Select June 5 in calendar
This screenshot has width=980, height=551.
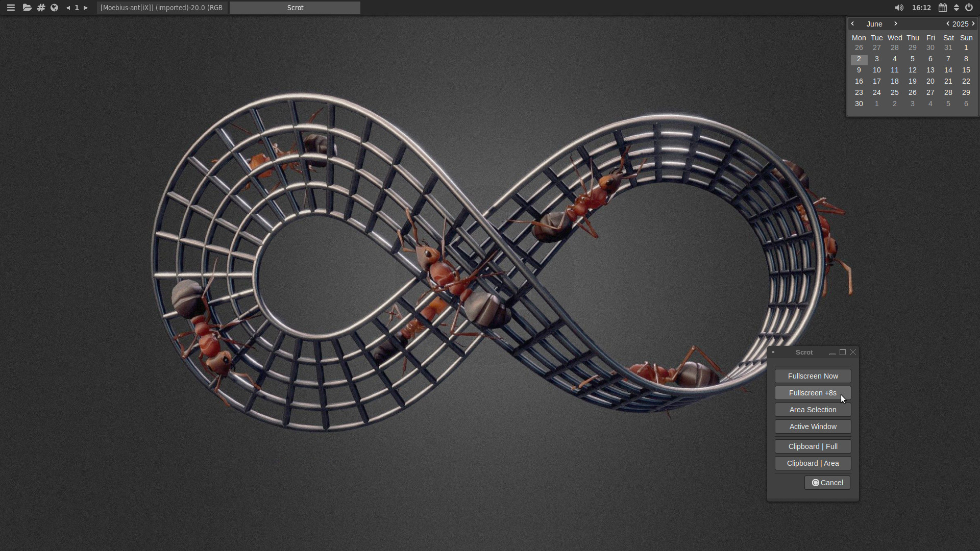click(913, 59)
